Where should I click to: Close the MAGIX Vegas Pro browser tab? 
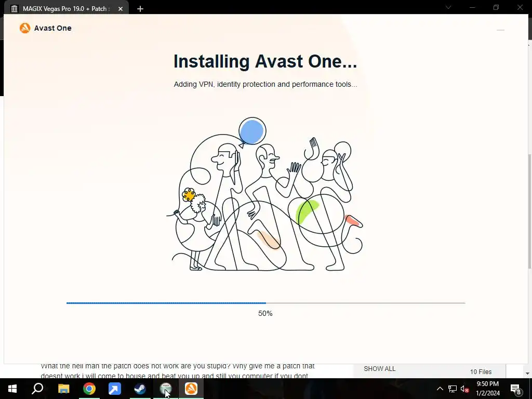[x=121, y=9]
